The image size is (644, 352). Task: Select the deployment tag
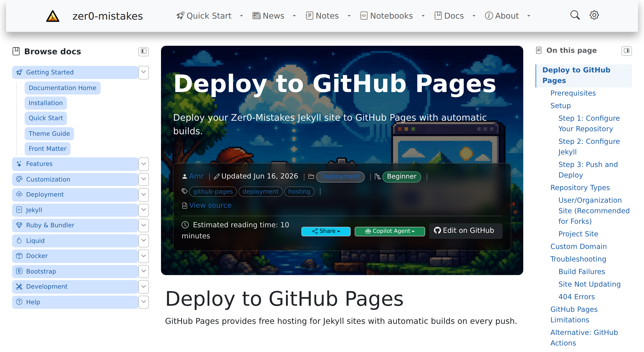click(x=260, y=192)
